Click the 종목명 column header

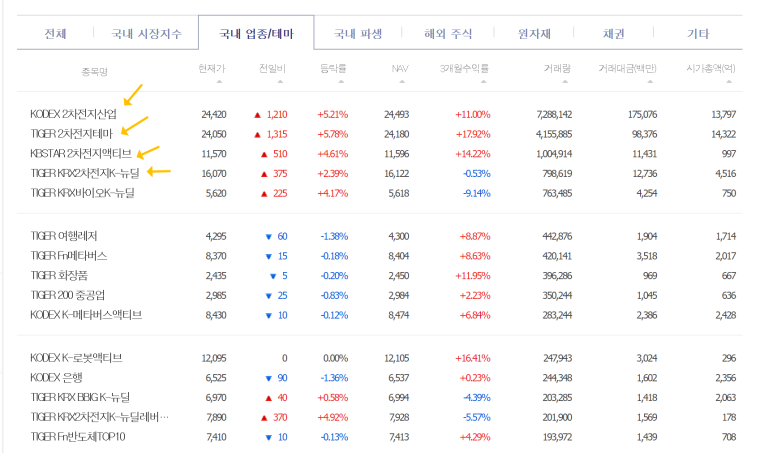click(x=94, y=72)
